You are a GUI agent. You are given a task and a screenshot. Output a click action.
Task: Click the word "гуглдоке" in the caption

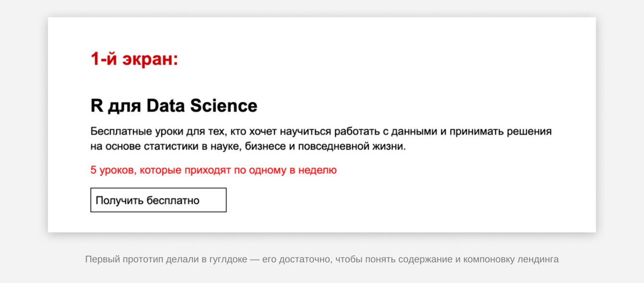click(x=228, y=259)
